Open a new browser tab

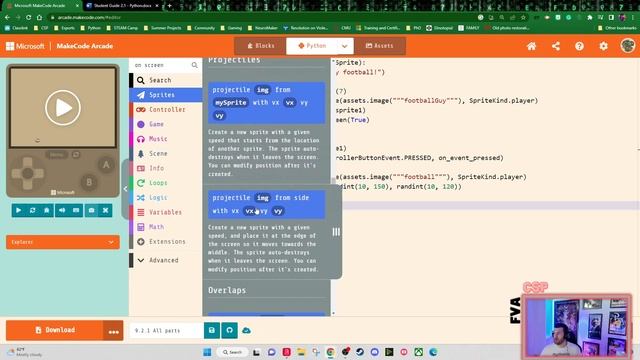[169, 6]
